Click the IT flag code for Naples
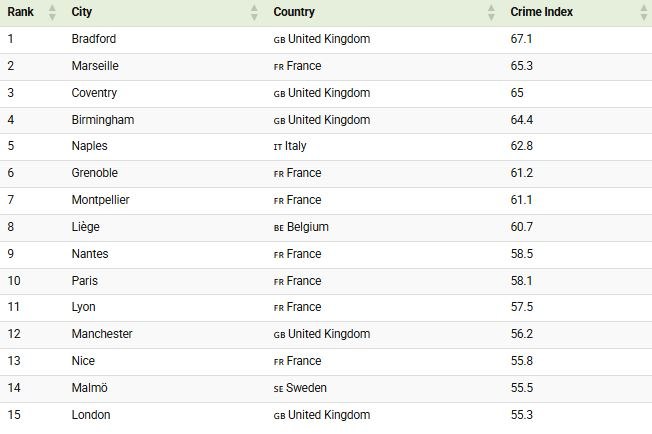 278,147
